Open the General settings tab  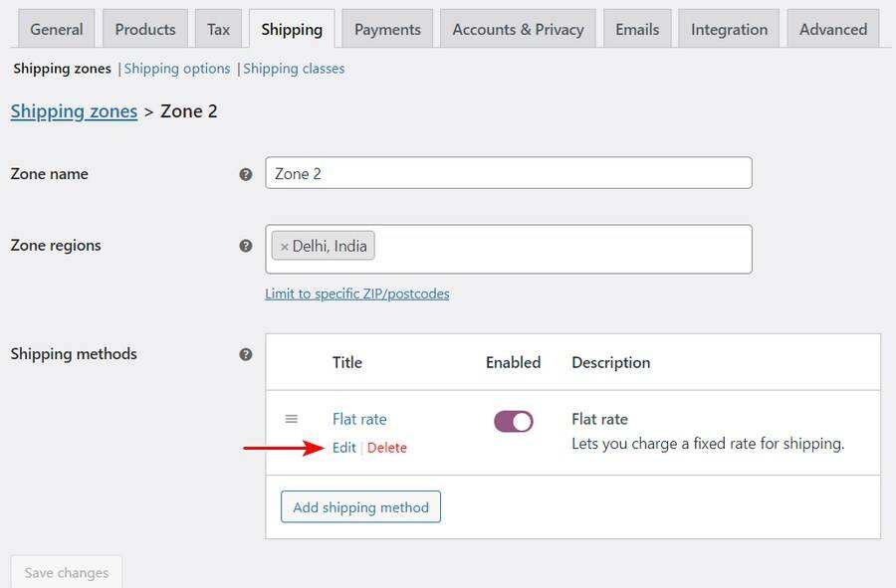pyautogui.click(x=57, y=29)
